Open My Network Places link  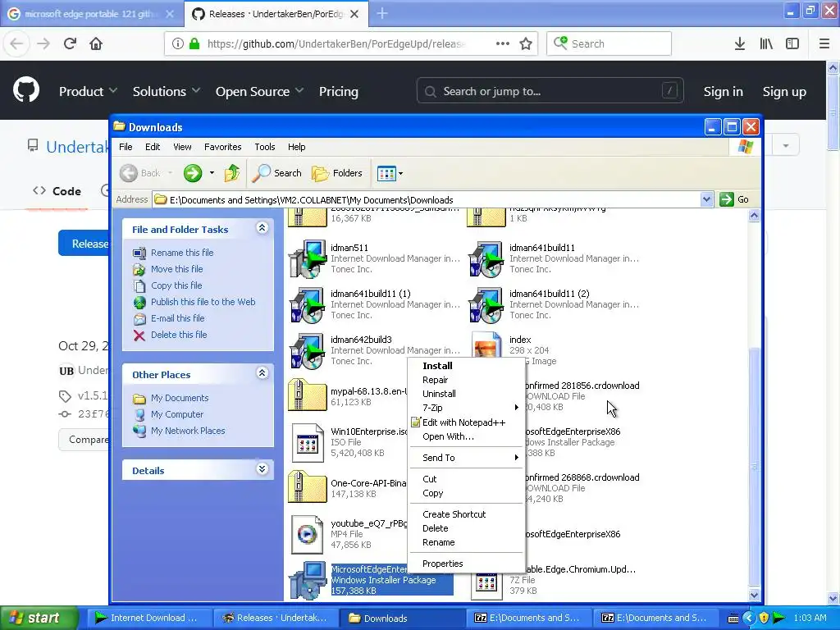click(x=188, y=431)
